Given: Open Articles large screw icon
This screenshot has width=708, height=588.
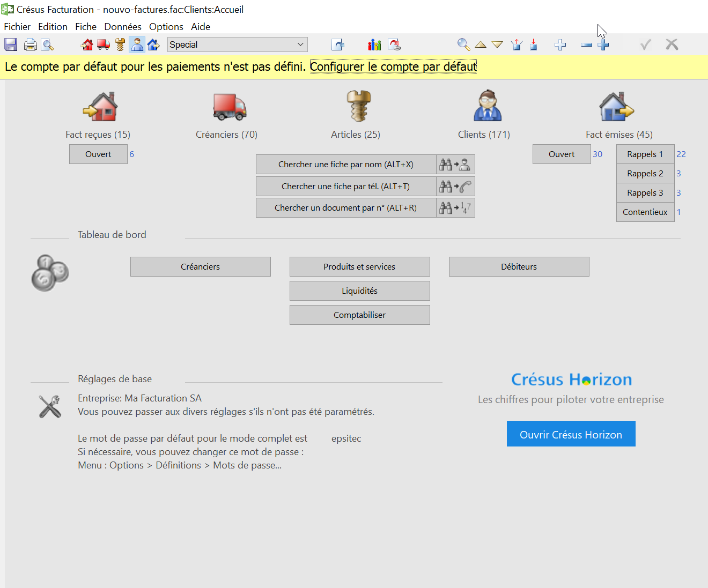Looking at the screenshot, I should point(359,106).
